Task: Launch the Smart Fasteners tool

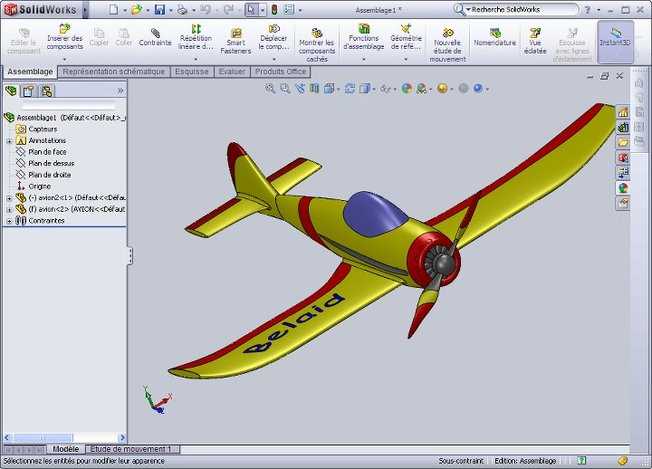Action: coord(236,42)
